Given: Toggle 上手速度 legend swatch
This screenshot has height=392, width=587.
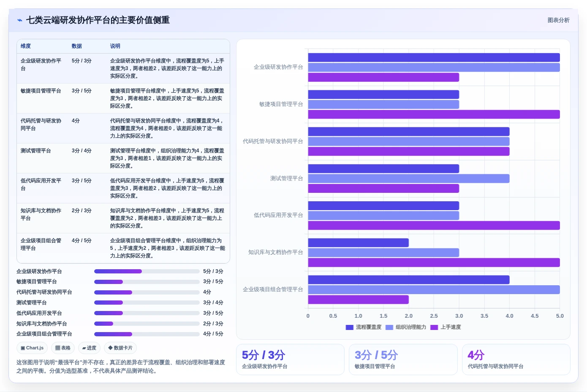Looking at the screenshot, I should 434,327.
